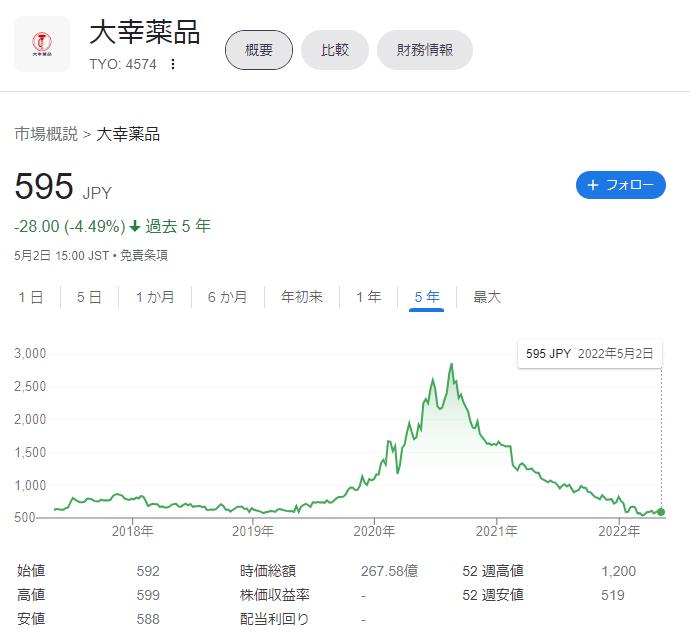The width and height of the screenshot is (690, 637).
Task: Click the 安値 value 588
Action: pyautogui.click(x=148, y=619)
